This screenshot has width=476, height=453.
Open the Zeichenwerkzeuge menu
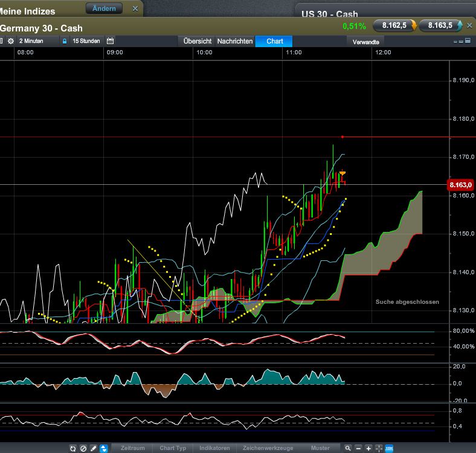click(x=268, y=448)
